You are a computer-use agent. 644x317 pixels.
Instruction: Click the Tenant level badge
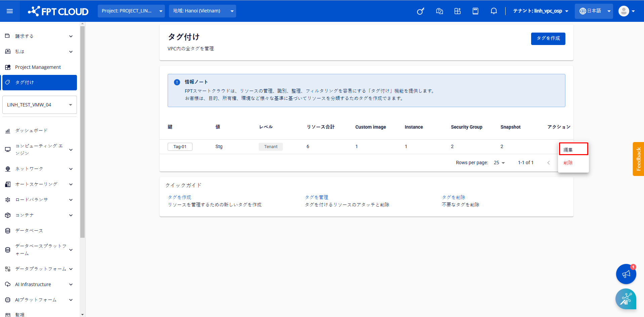click(271, 147)
